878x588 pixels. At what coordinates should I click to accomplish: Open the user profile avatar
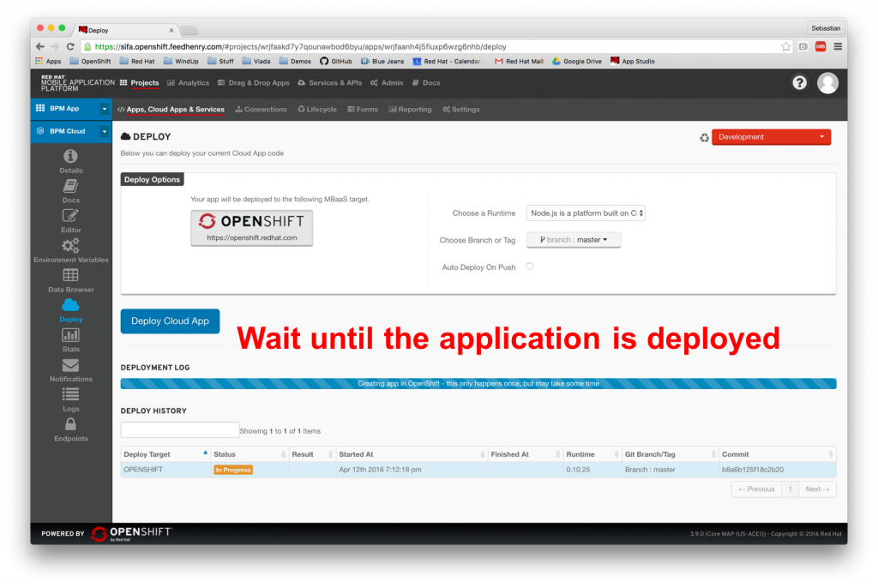[x=827, y=83]
